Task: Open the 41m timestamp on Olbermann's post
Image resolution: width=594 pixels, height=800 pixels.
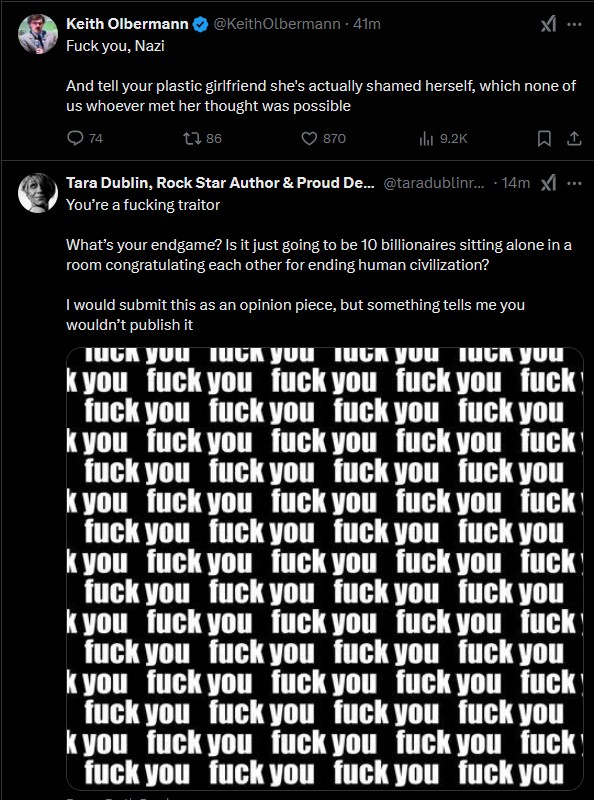Action: point(367,24)
